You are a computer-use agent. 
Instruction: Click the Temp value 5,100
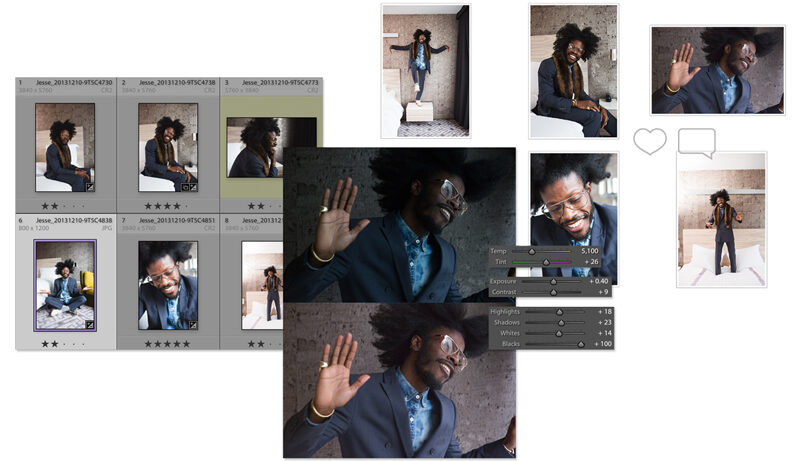[x=590, y=251]
